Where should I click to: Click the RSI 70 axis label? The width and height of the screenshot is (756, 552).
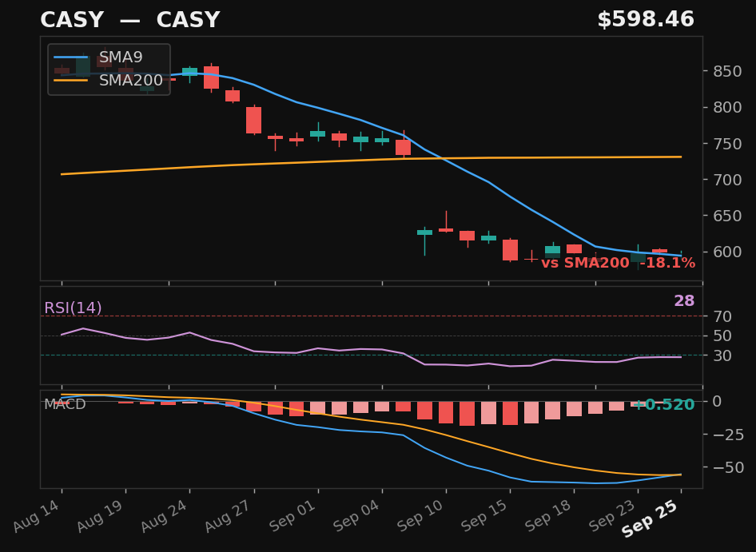click(x=722, y=316)
